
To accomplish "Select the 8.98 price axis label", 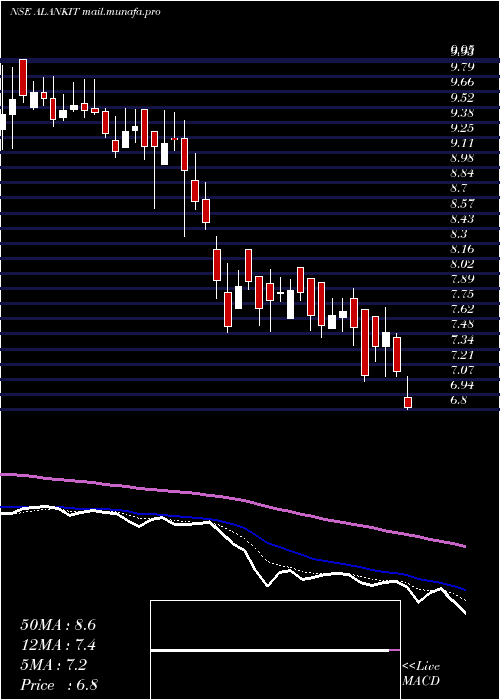I will (462, 158).
